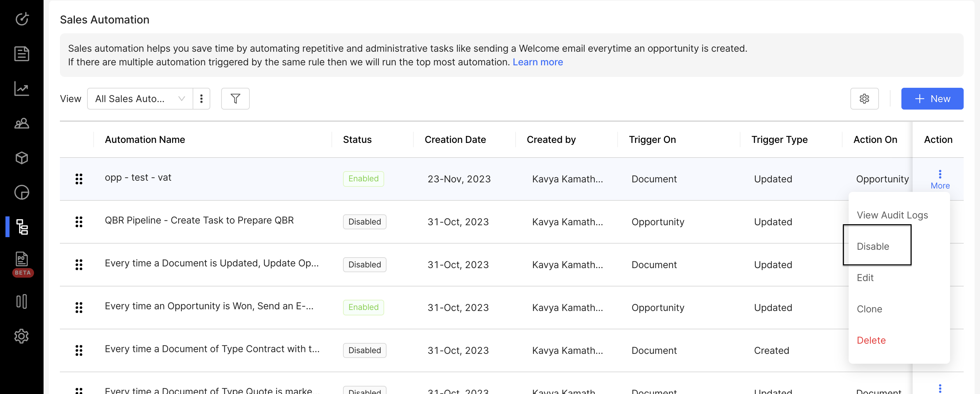Click the blue New button
980x394 pixels.
click(x=932, y=99)
